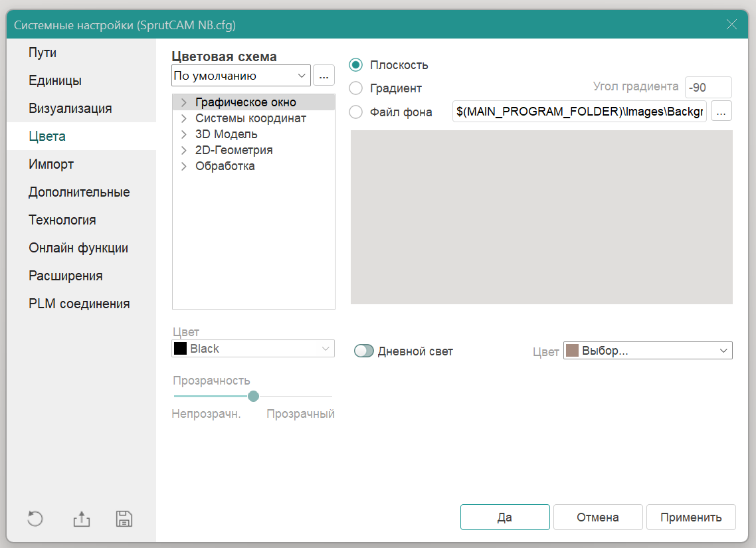Close the system settings dialog
The height and width of the screenshot is (548, 756).
coord(731,25)
